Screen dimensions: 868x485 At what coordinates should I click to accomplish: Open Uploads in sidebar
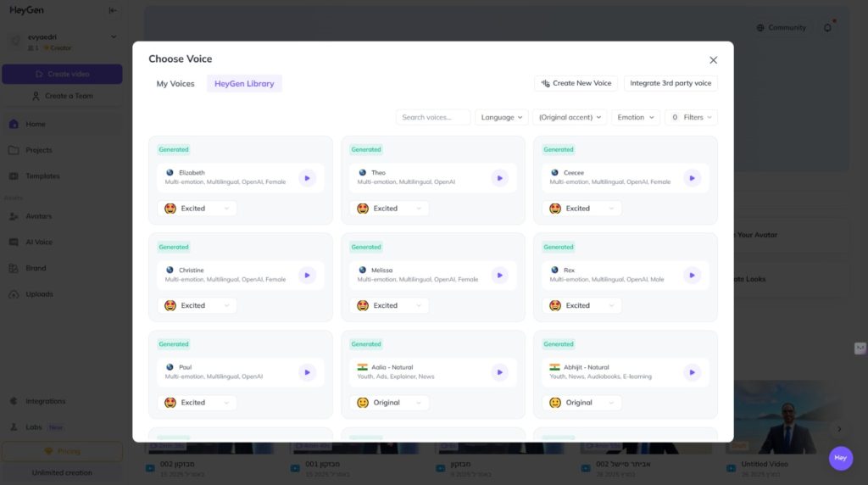62,294
